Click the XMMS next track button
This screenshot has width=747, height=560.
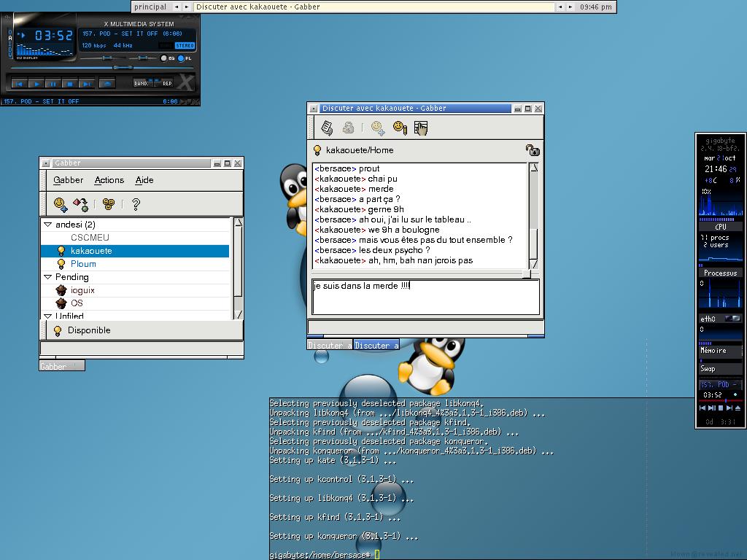coord(87,84)
